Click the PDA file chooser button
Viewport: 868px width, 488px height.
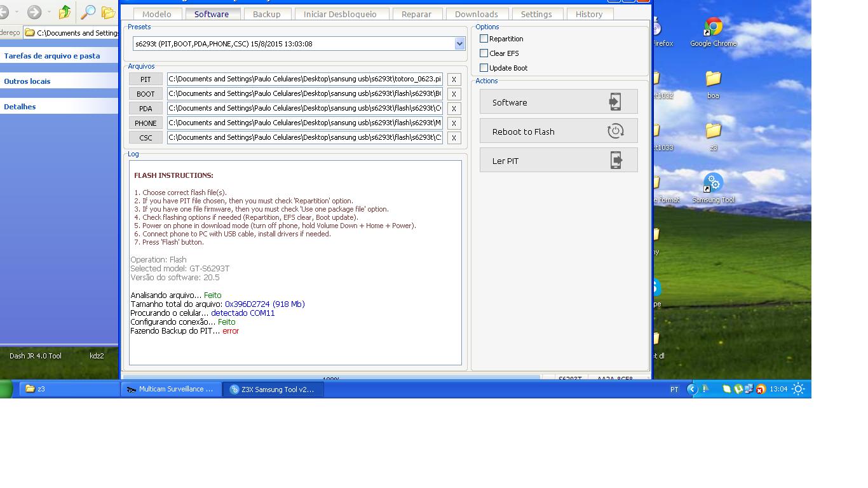pos(146,109)
